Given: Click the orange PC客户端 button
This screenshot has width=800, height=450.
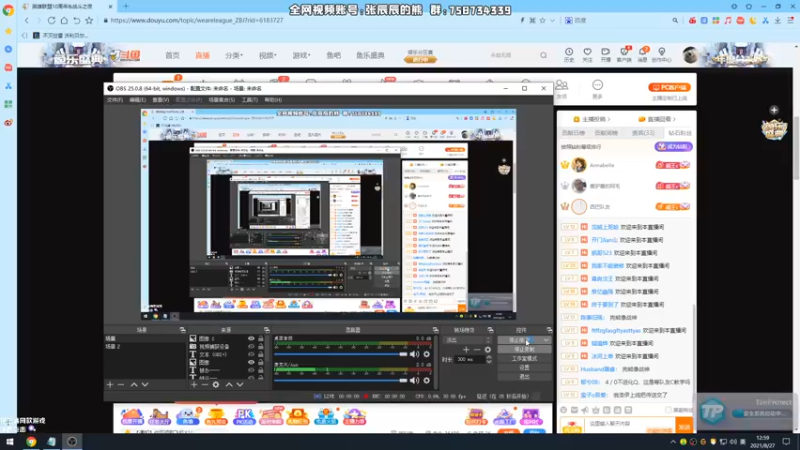Looking at the screenshot, I should tap(669, 87).
